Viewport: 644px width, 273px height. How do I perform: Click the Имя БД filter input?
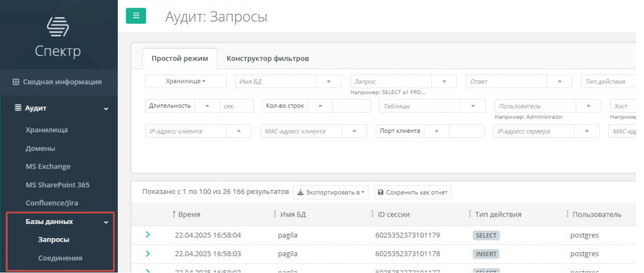(x=275, y=81)
